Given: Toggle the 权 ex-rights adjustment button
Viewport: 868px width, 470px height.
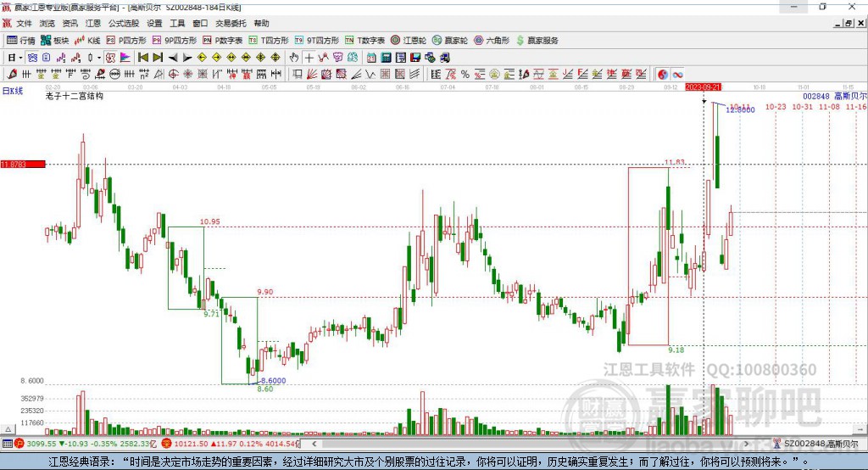Looking at the screenshot, I should tap(111, 58).
